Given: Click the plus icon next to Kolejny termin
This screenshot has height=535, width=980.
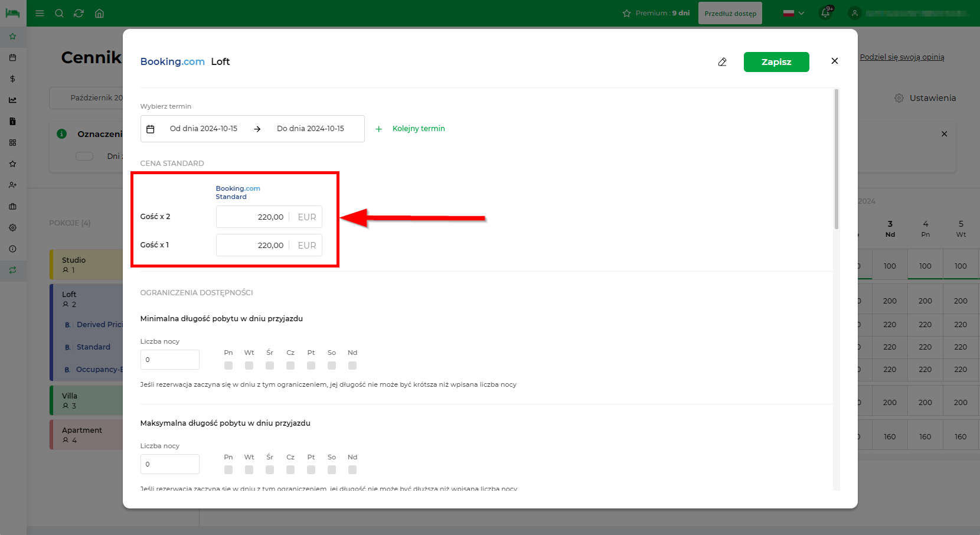Looking at the screenshot, I should click(x=379, y=129).
